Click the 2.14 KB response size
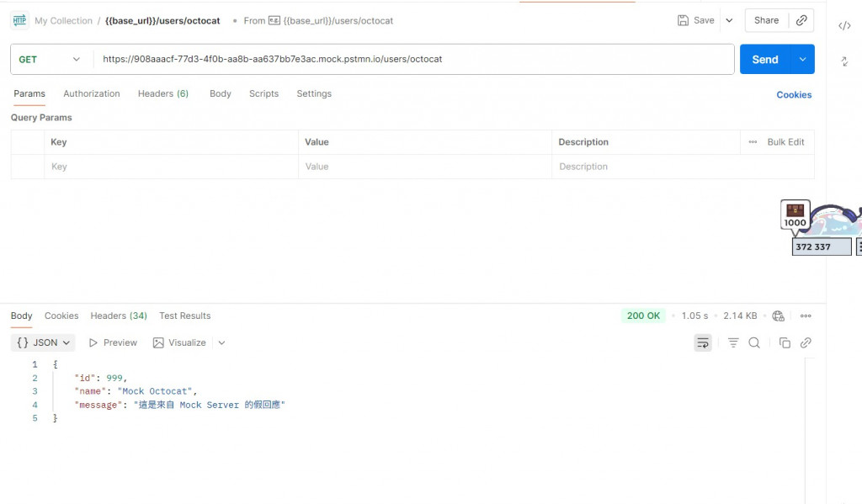This screenshot has height=504, width=862. tap(740, 316)
